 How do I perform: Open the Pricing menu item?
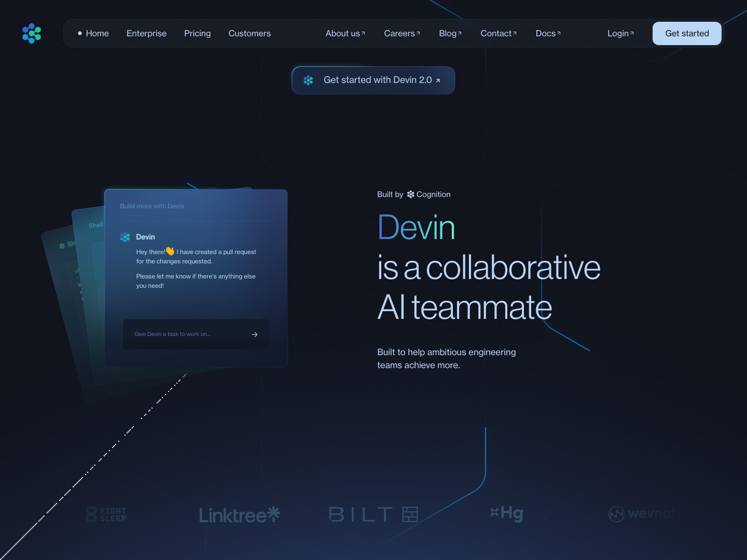(197, 33)
